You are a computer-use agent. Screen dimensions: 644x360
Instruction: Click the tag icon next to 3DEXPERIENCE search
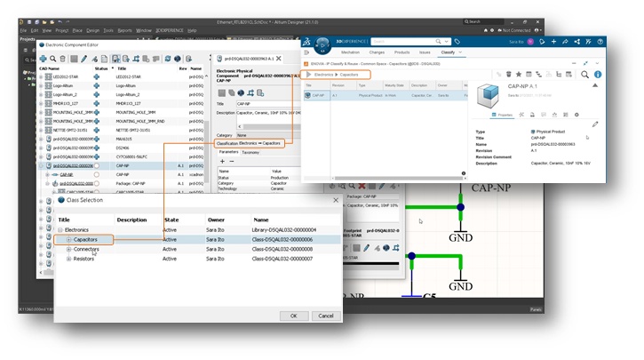click(x=457, y=42)
